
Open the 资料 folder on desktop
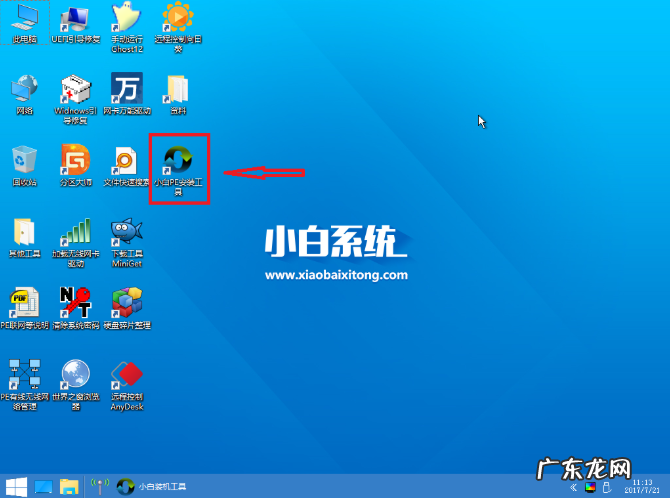click(x=178, y=89)
